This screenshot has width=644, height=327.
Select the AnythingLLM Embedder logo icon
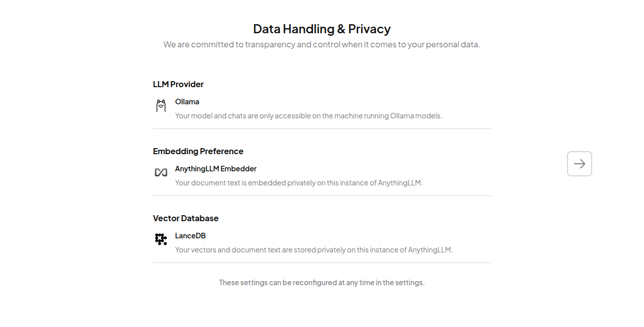(x=161, y=172)
